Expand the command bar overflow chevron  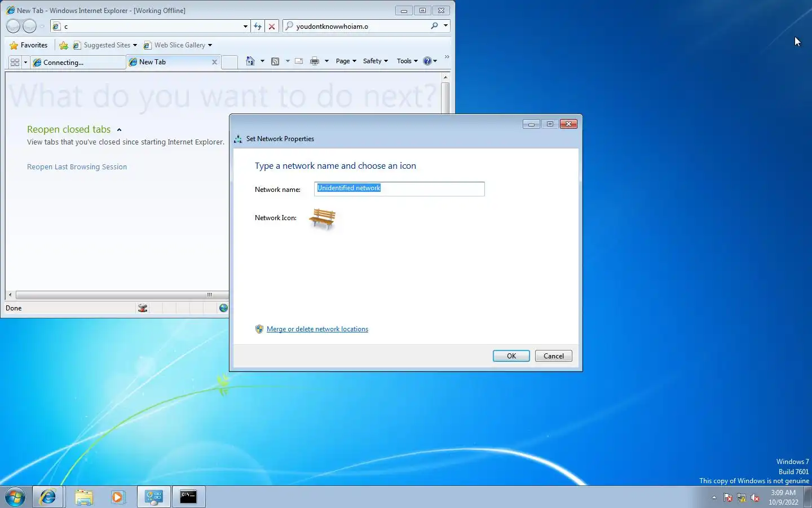pyautogui.click(x=447, y=57)
